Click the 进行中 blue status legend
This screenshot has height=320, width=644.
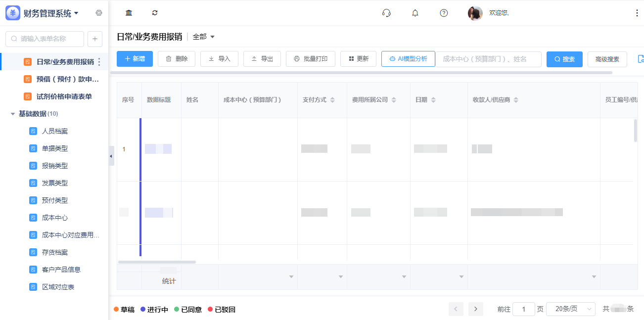coord(154,310)
